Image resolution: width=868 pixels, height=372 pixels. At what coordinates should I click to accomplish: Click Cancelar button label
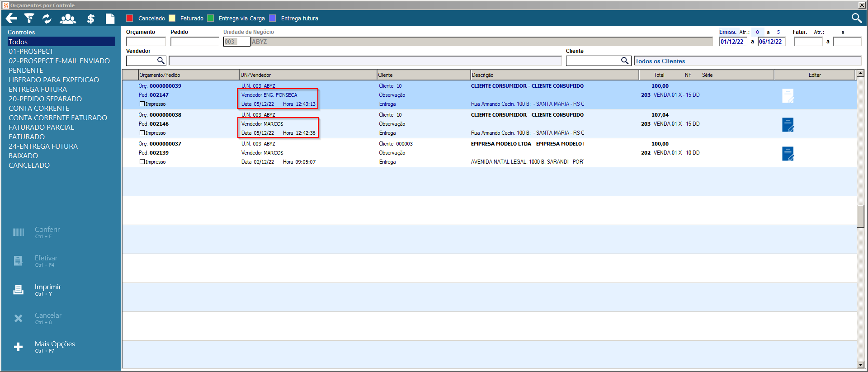tap(48, 315)
